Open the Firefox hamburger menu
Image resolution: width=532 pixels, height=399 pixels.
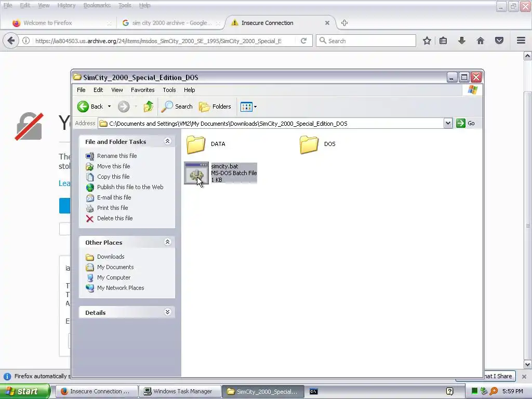click(521, 41)
